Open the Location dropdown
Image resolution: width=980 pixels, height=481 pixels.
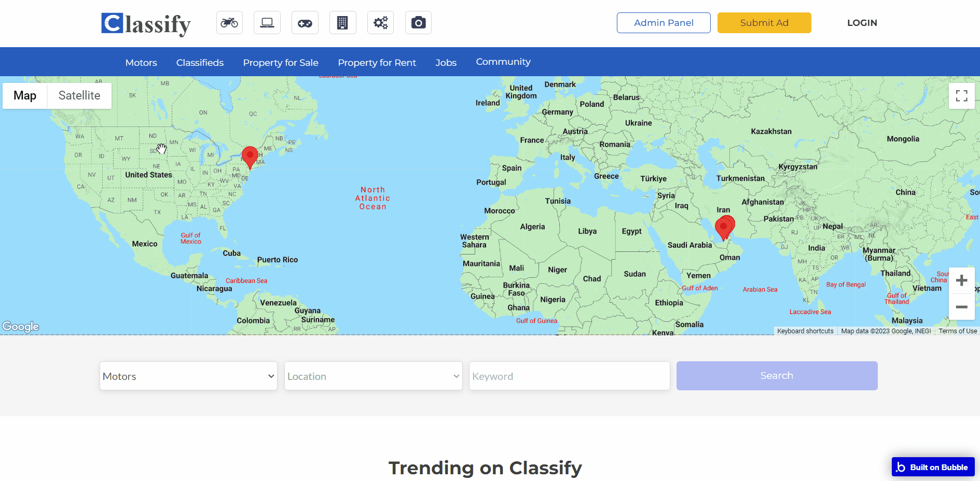373,376
